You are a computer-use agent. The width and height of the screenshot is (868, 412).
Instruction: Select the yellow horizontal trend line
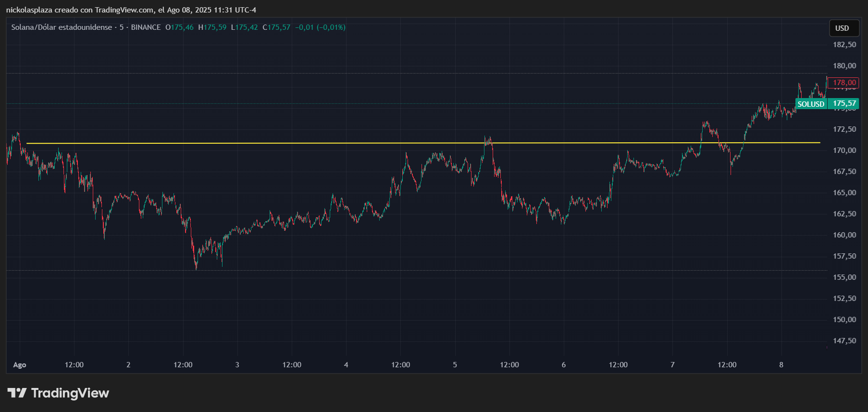[x=423, y=143]
